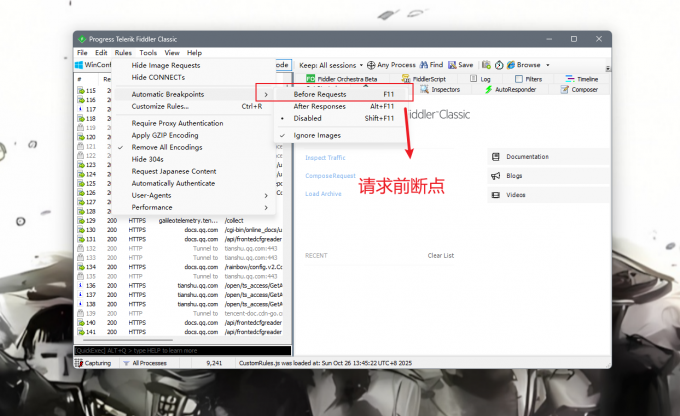Toggle the Remove All Encodings menu option
This screenshot has height=416, width=680.
(166, 147)
